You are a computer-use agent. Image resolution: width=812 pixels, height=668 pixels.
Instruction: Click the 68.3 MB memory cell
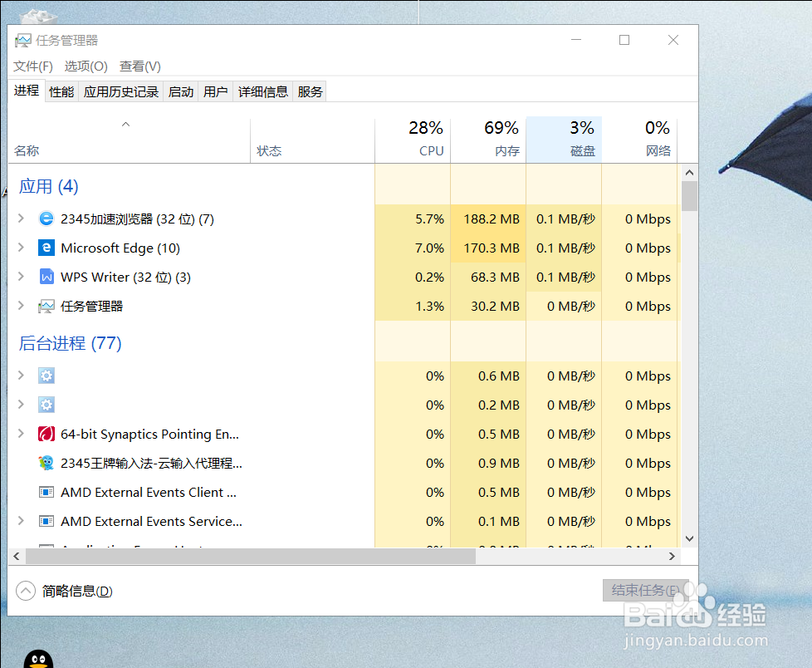click(488, 277)
